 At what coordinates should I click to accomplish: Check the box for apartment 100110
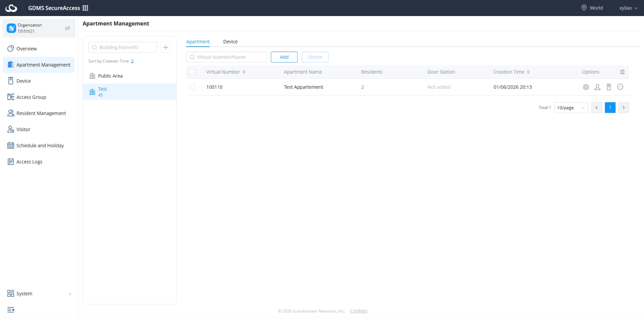[192, 87]
